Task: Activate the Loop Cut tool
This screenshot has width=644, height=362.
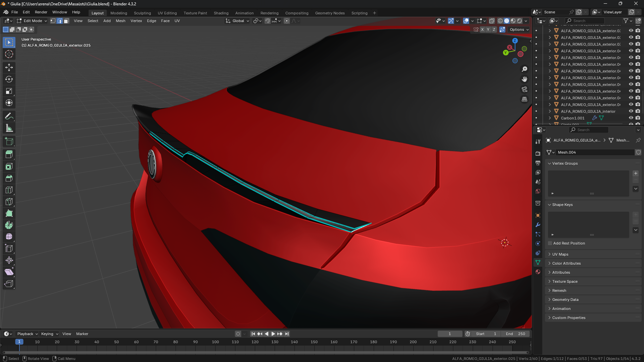Action: (x=9, y=190)
